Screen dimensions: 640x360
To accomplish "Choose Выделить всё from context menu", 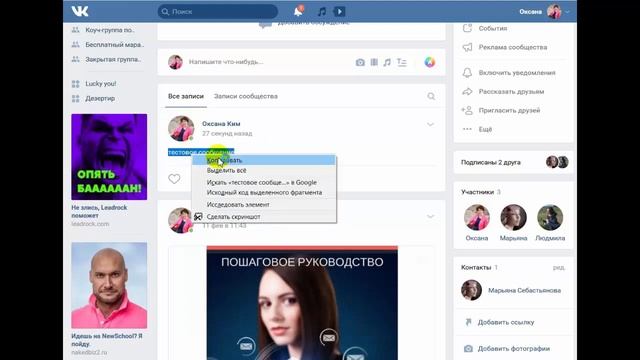I will point(264,170).
